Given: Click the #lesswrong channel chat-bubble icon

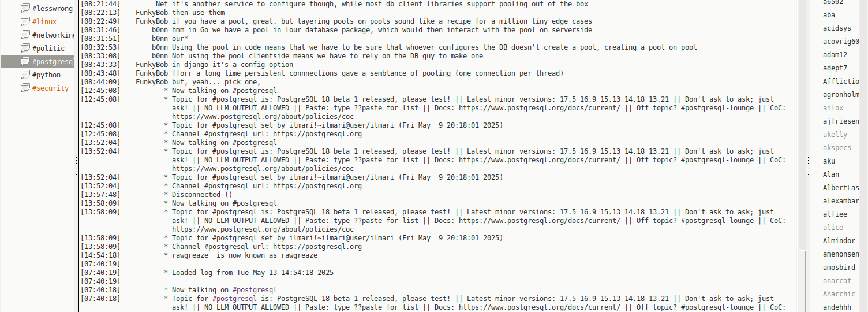Looking at the screenshot, I should 25,9.
